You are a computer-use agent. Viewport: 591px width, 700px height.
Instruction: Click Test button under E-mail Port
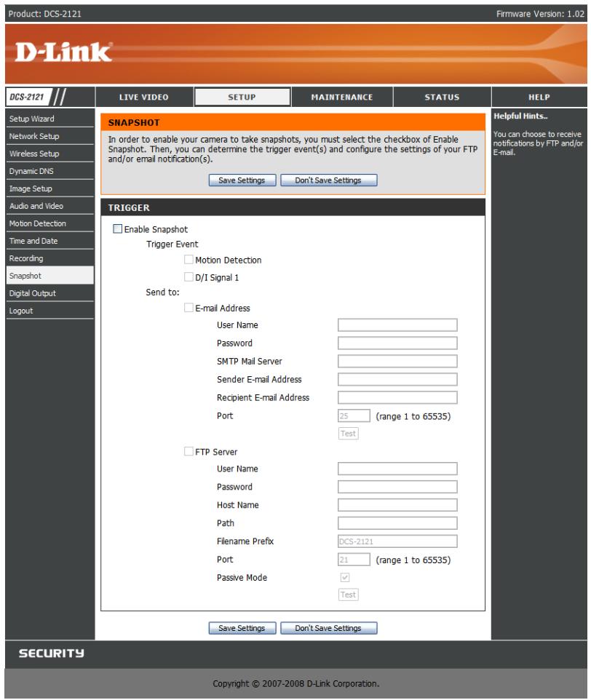coord(348,433)
